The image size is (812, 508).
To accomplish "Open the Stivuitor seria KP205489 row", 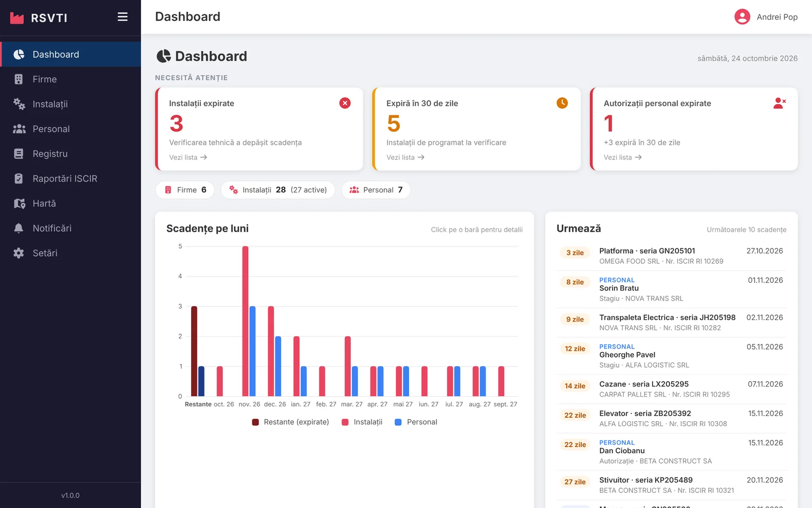I will click(x=671, y=485).
